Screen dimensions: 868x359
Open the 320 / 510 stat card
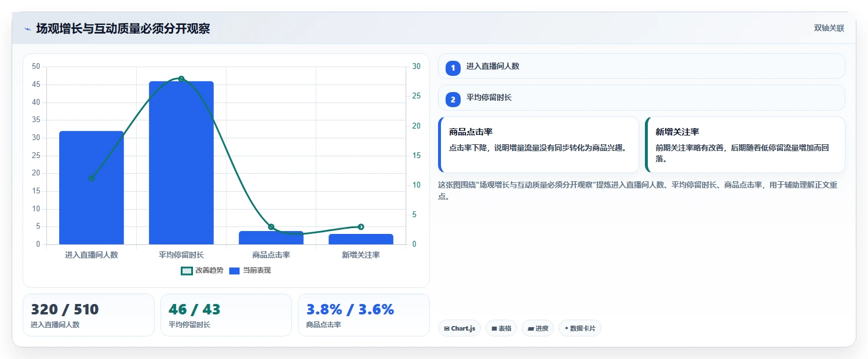[x=89, y=315]
